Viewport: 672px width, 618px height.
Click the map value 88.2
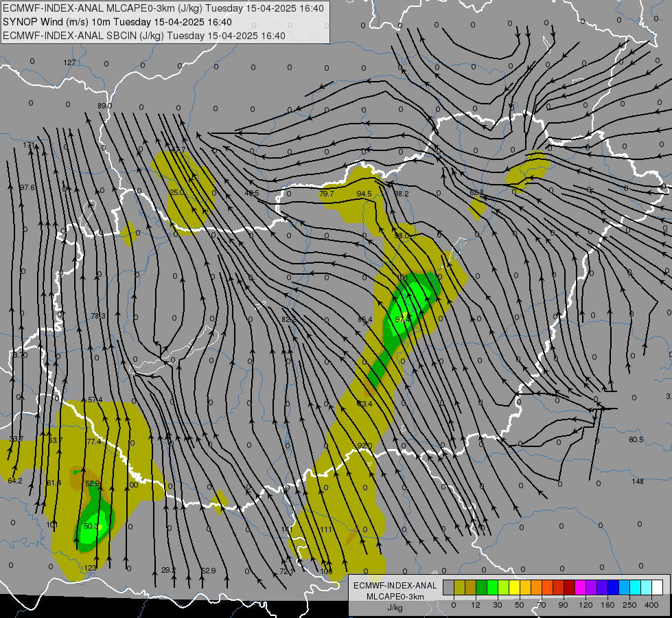pyautogui.click(x=401, y=194)
